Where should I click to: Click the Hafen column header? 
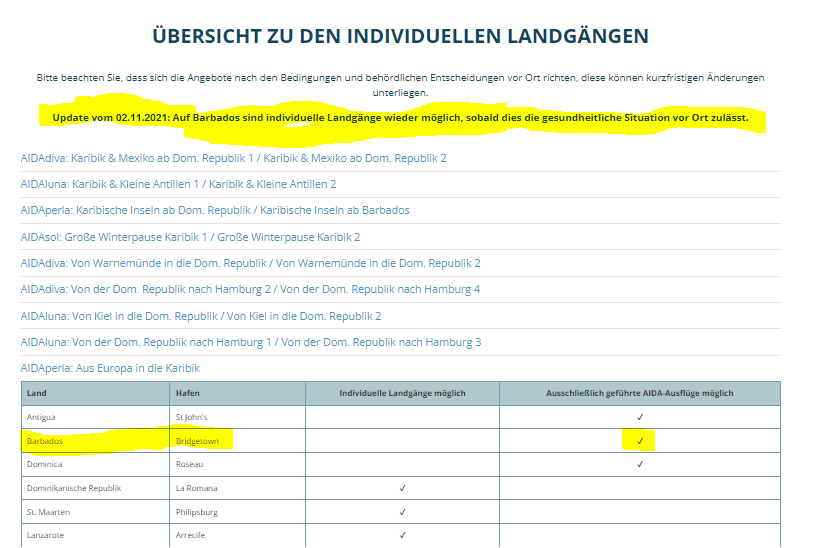tap(187, 393)
